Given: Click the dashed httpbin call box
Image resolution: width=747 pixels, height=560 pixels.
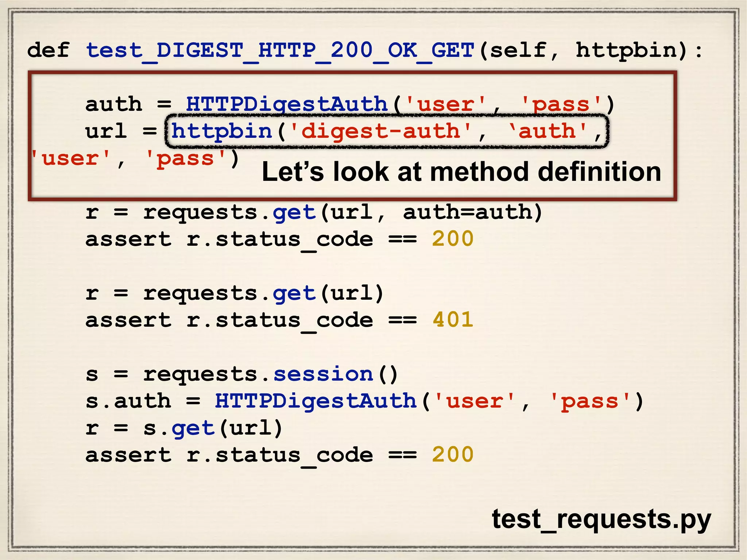Looking at the screenshot, I should click(x=387, y=131).
